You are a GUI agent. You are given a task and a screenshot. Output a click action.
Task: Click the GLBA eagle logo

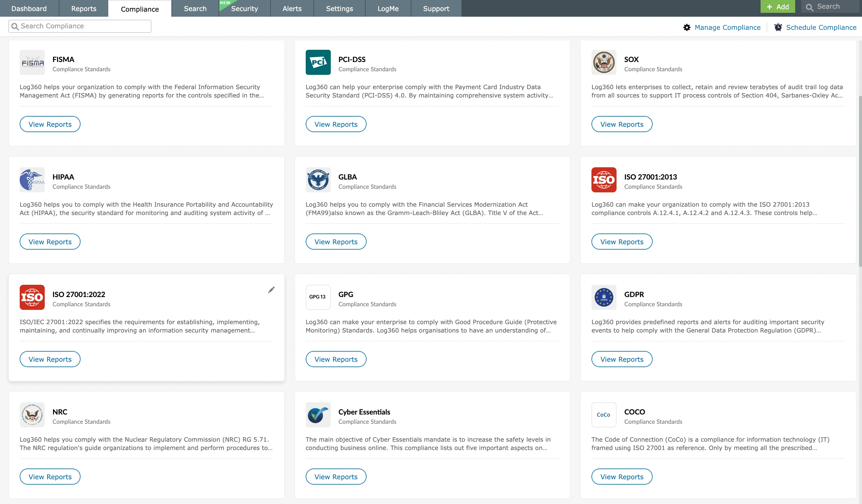coord(318,180)
